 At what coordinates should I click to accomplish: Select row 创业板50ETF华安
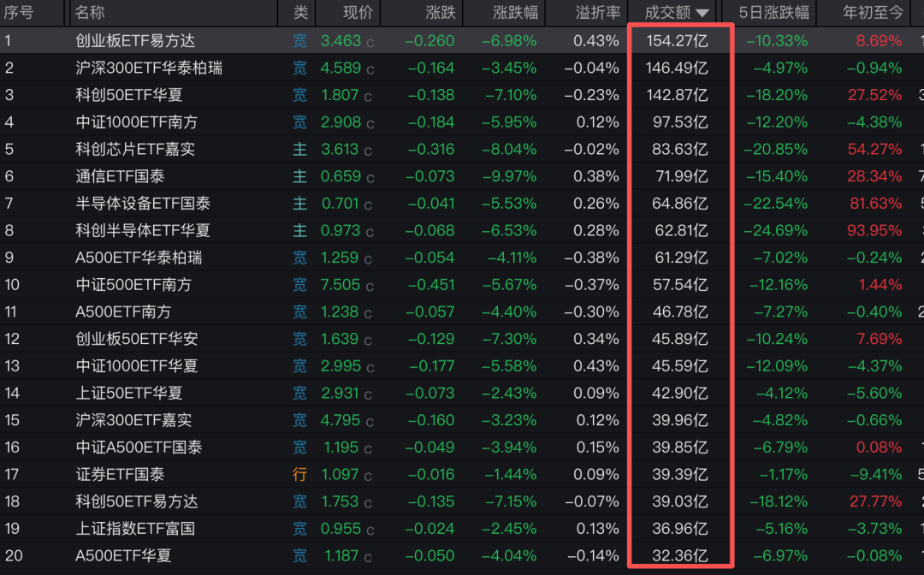(462, 339)
